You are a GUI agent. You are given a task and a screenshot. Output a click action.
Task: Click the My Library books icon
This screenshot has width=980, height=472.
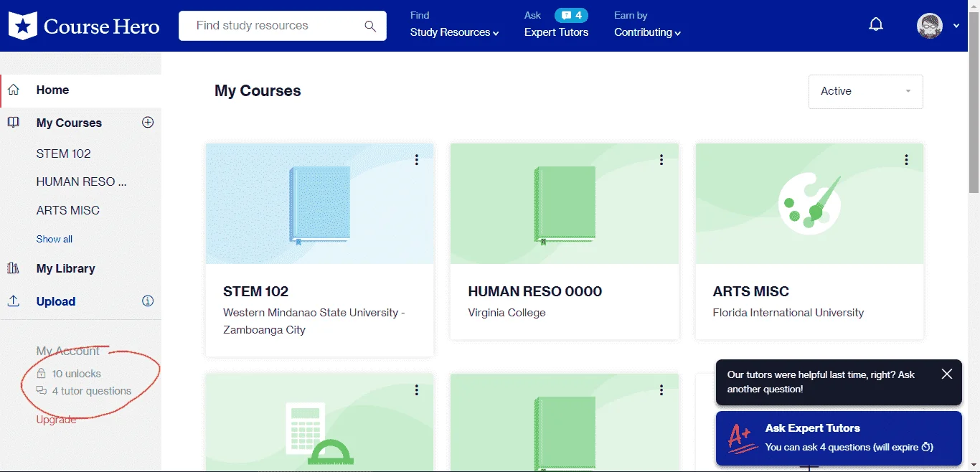coord(14,268)
